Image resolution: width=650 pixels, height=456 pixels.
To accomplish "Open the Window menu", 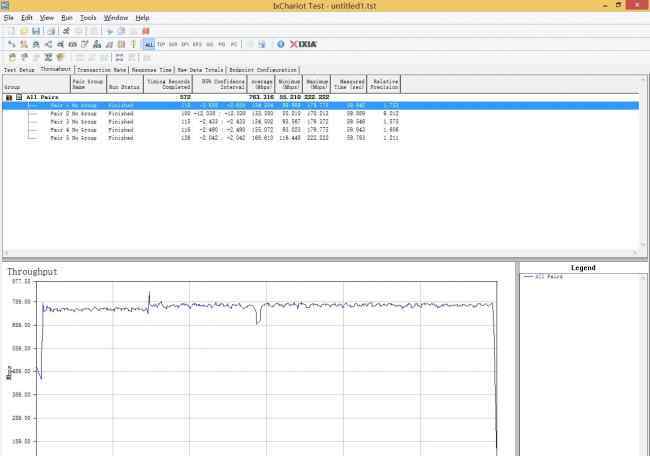I will [x=116, y=18].
